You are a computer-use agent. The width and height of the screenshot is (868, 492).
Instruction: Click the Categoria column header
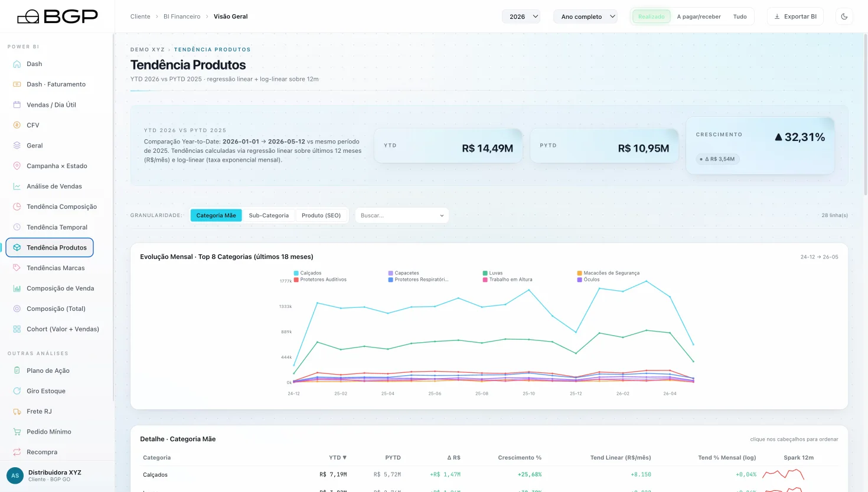click(156, 458)
